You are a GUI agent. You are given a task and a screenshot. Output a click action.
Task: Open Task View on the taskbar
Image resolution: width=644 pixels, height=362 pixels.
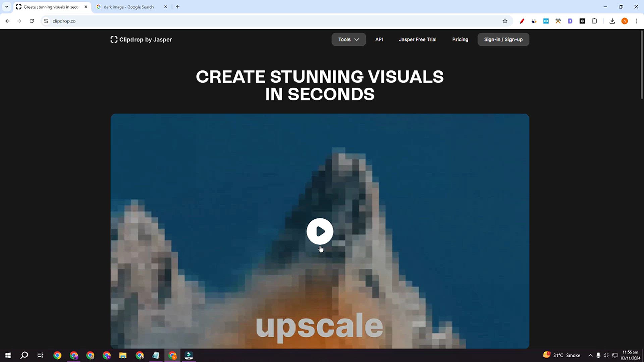tap(40, 355)
